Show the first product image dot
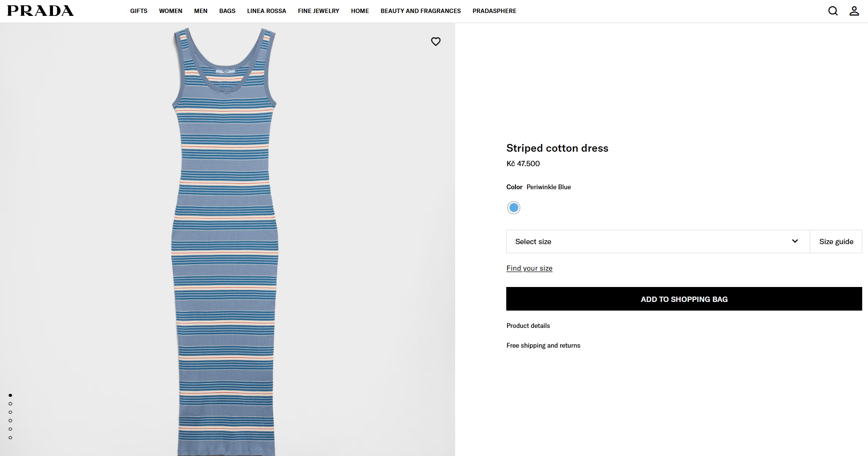 click(x=10, y=395)
